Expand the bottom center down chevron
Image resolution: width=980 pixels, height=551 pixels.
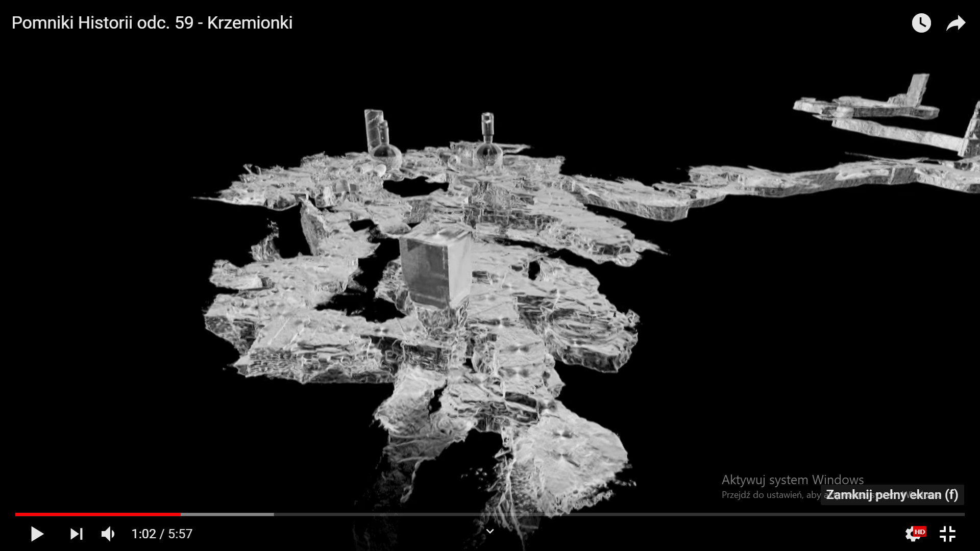(489, 532)
